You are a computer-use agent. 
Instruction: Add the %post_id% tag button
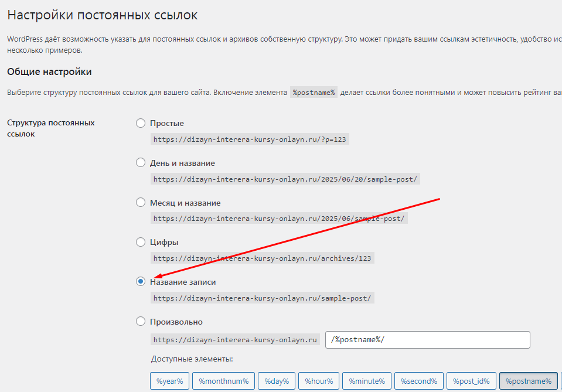point(471,381)
